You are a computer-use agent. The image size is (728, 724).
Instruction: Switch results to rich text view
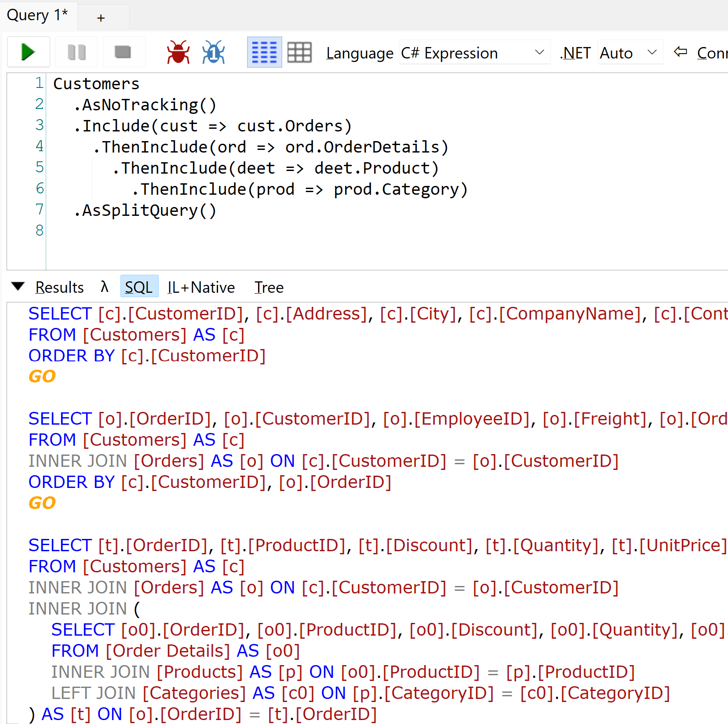(264, 52)
